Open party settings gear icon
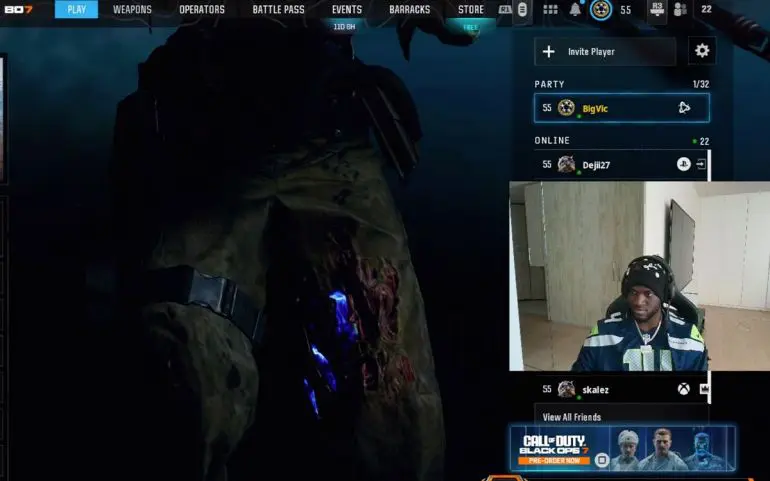This screenshot has height=481, width=770. click(x=702, y=51)
